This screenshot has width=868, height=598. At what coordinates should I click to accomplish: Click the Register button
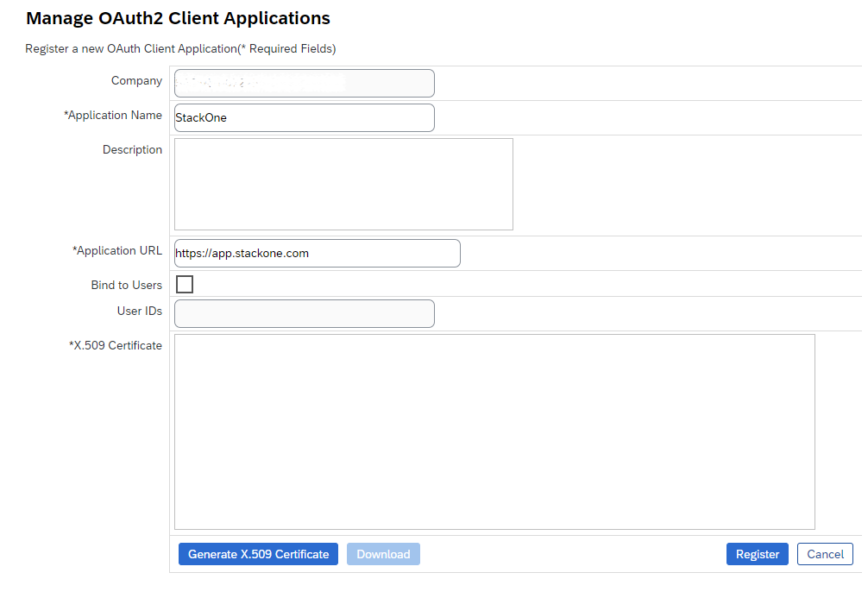click(x=757, y=554)
